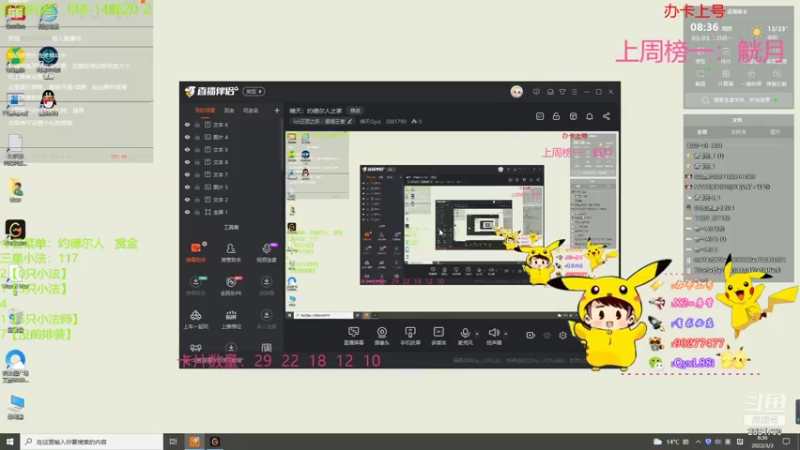Open the orange streaming app on taskbar
This screenshot has height=450, width=800.
pos(194,442)
